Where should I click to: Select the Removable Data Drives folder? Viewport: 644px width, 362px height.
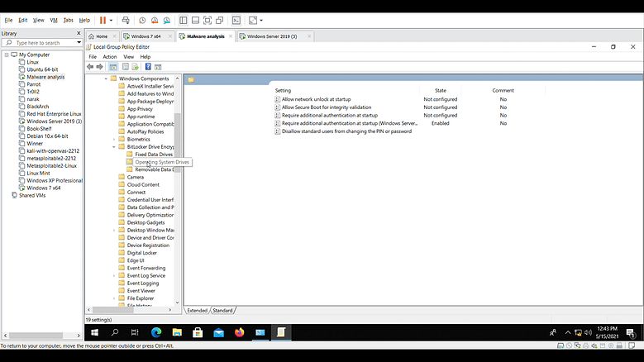tap(153, 169)
